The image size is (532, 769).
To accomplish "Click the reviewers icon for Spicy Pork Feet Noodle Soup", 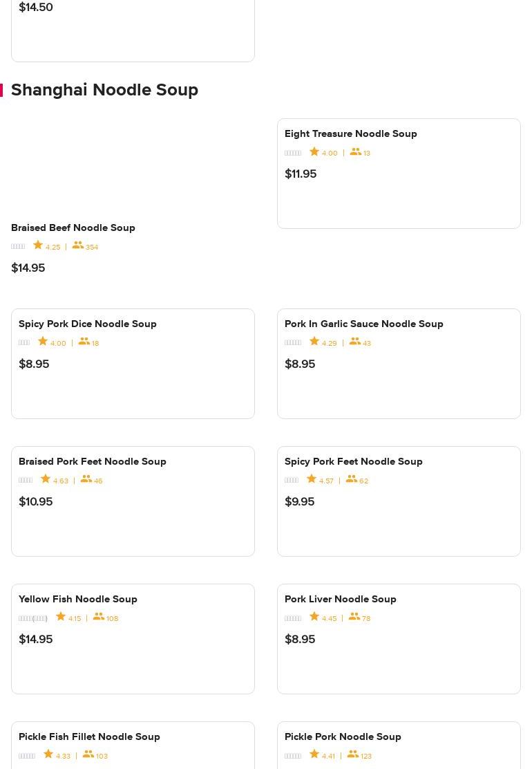I will pyautogui.click(x=352, y=479).
